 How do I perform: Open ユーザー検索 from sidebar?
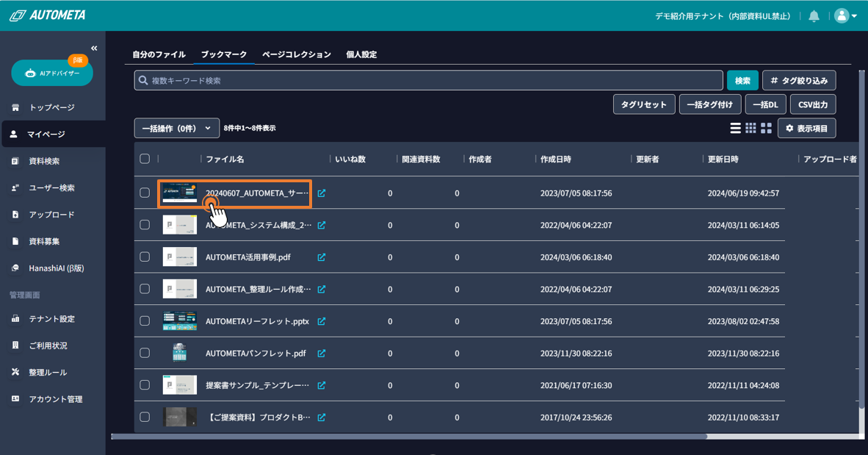point(51,188)
